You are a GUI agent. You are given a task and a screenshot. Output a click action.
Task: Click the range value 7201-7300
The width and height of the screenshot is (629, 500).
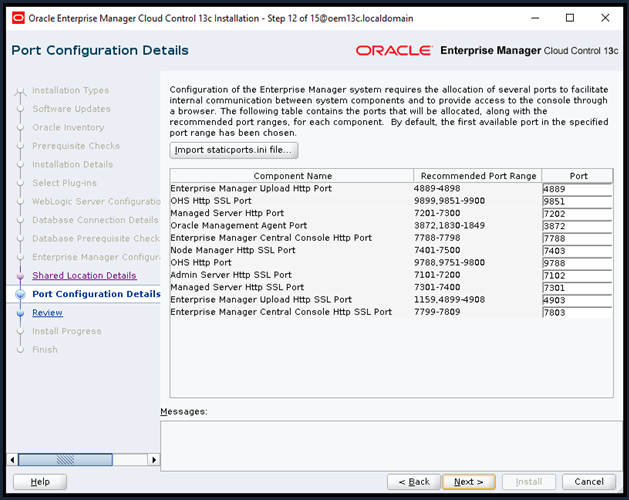click(437, 213)
